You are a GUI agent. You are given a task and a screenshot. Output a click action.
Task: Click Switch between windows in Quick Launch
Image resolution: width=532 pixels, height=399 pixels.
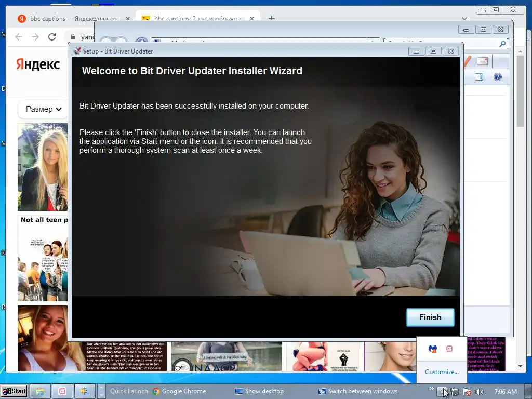357,391
